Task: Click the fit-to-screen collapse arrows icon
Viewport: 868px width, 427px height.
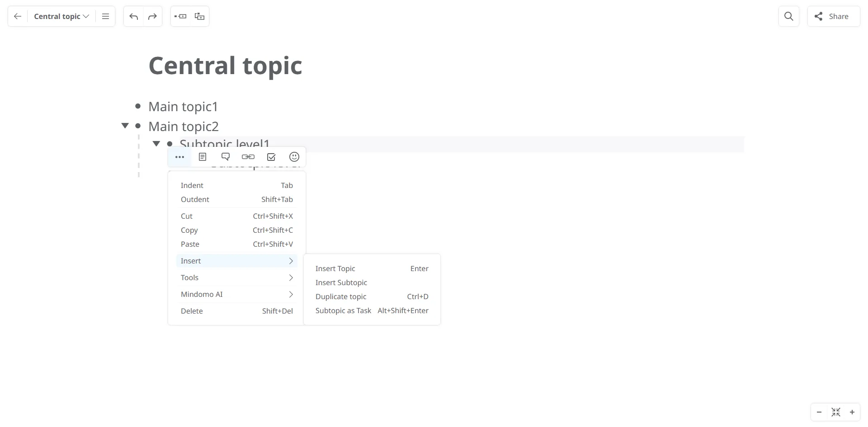Action: tap(836, 412)
